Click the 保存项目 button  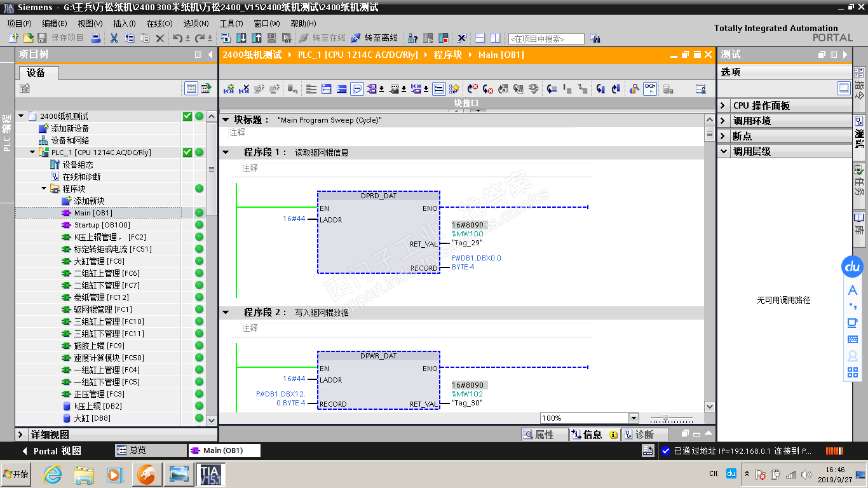[x=61, y=38]
